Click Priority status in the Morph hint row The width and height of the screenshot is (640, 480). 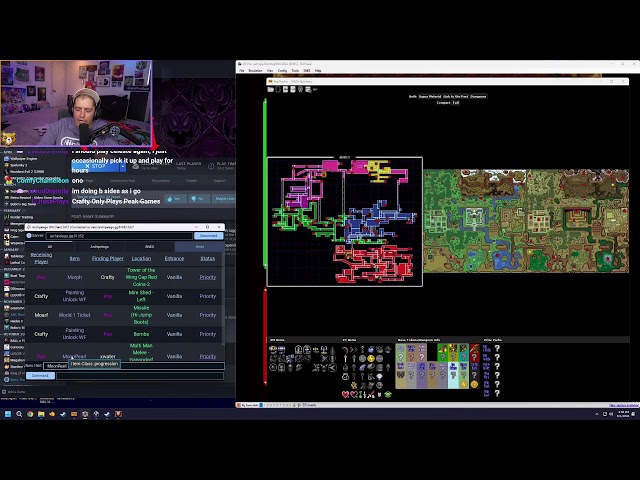point(208,277)
